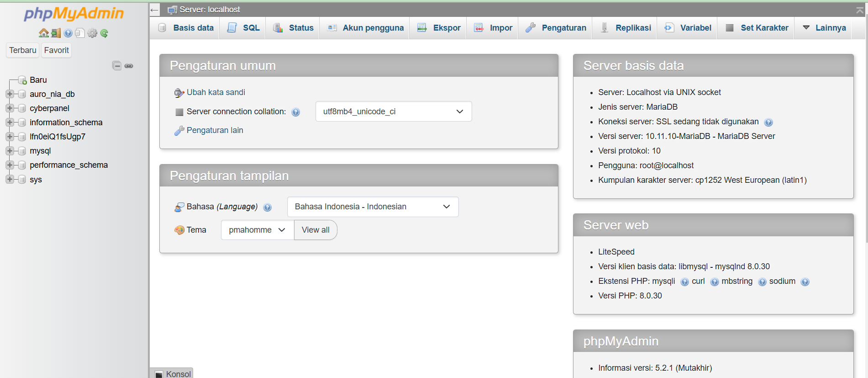This screenshot has width=868, height=378.
Task: Open the Pengaturan tab
Action: click(556, 28)
